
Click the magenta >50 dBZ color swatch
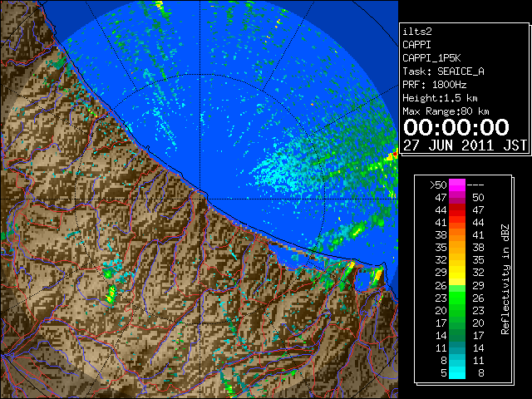click(x=457, y=185)
